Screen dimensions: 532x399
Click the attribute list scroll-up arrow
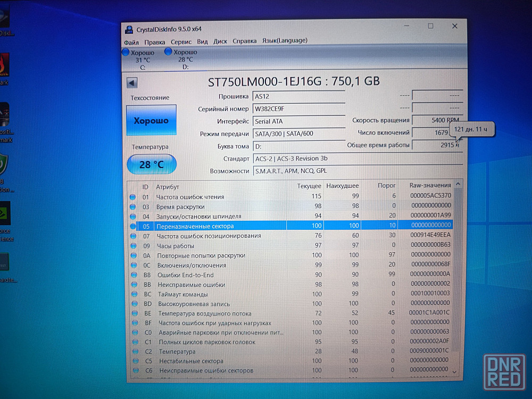(458, 184)
